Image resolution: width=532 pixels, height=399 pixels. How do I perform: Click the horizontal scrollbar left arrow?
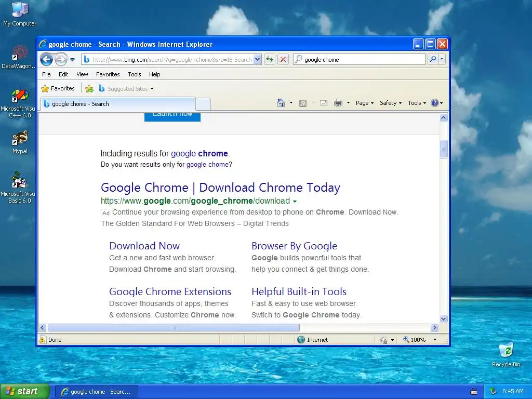[x=43, y=327]
